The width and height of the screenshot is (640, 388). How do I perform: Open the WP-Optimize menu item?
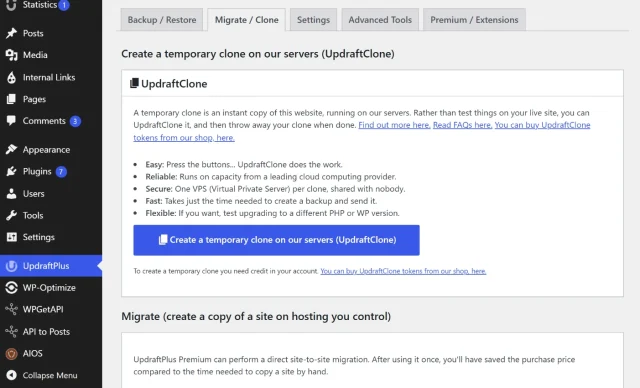[51, 288]
